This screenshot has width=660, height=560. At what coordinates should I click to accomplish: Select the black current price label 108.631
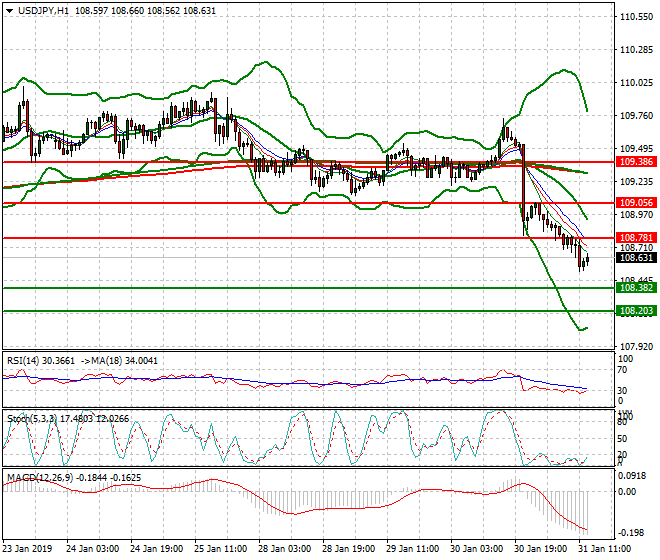[x=636, y=258]
